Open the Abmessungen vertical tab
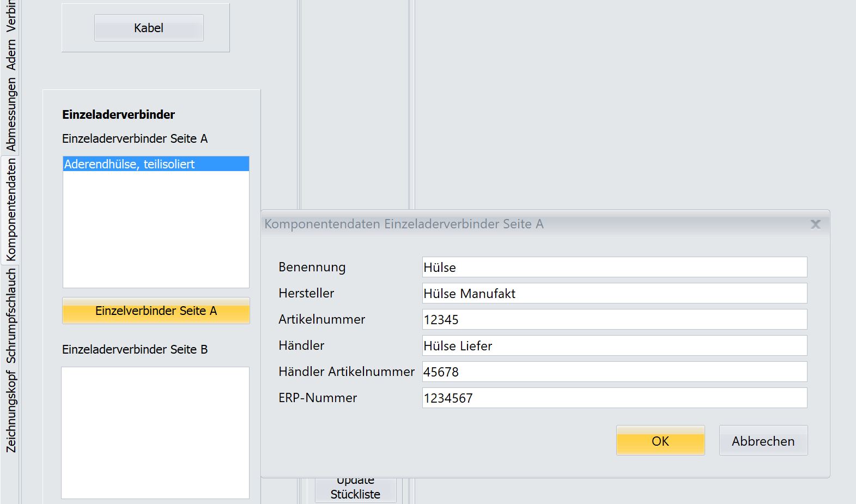The image size is (856, 504). [x=11, y=114]
